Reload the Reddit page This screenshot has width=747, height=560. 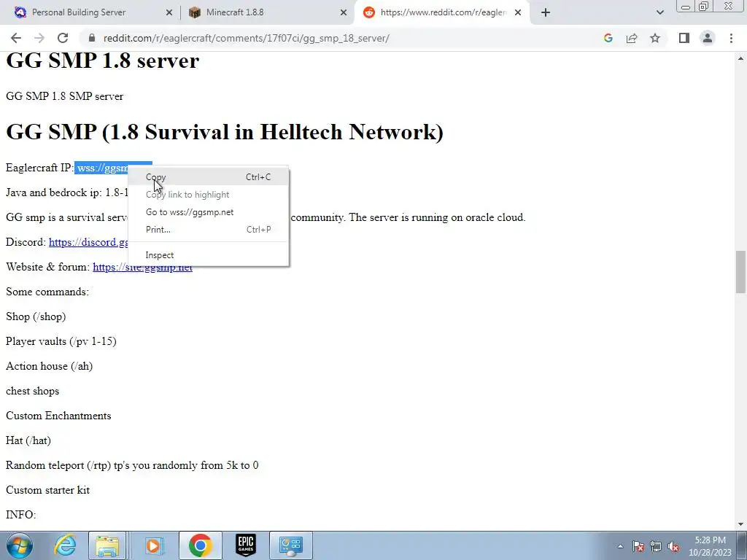(63, 38)
